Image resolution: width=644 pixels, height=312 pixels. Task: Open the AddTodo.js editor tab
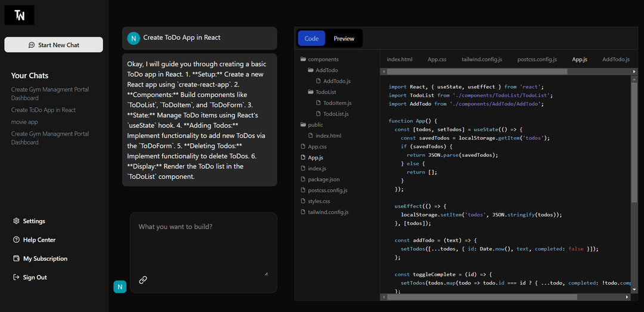click(615, 59)
